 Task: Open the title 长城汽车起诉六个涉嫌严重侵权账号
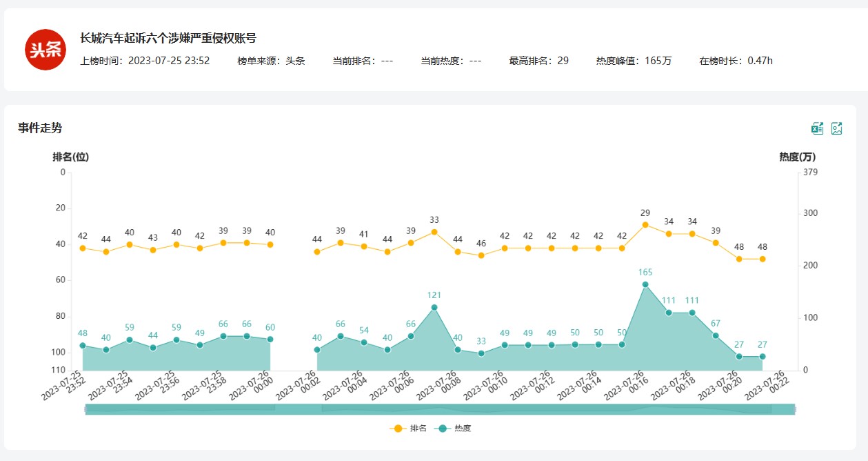pyautogui.click(x=168, y=38)
